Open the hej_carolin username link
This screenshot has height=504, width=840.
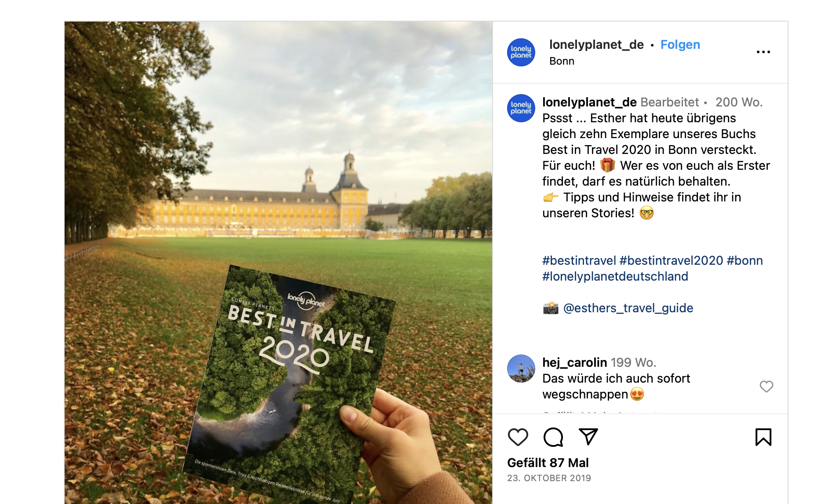(574, 362)
